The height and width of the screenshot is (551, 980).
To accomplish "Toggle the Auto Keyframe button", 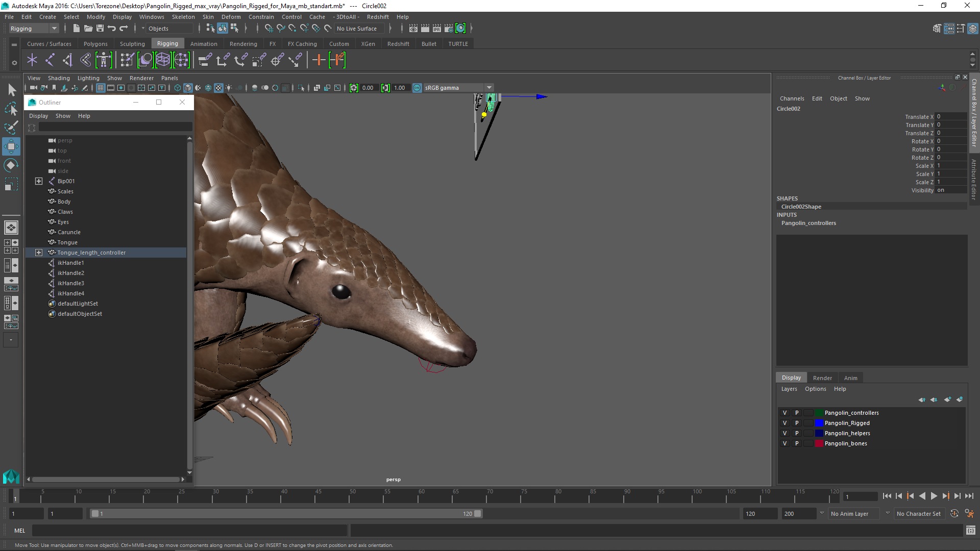I will [x=954, y=514].
